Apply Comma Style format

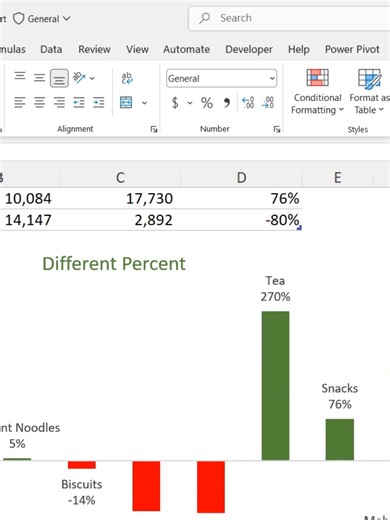coord(227,103)
